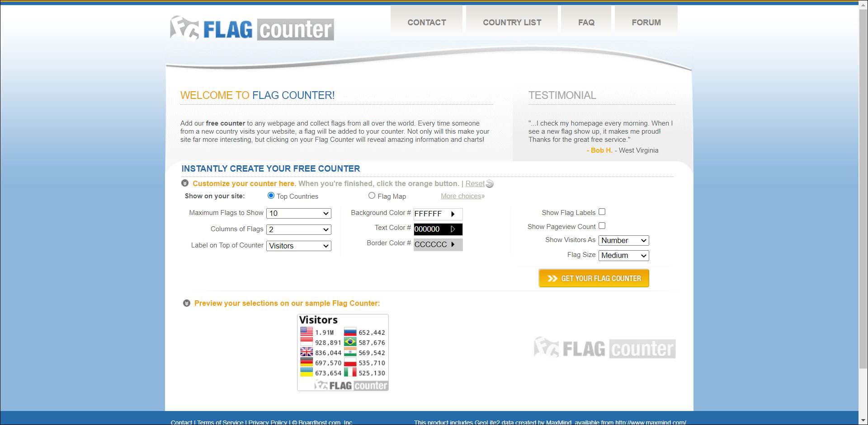The height and width of the screenshot is (425, 868).
Task: Open footer Terms of Service link
Action: click(x=220, y=422)
